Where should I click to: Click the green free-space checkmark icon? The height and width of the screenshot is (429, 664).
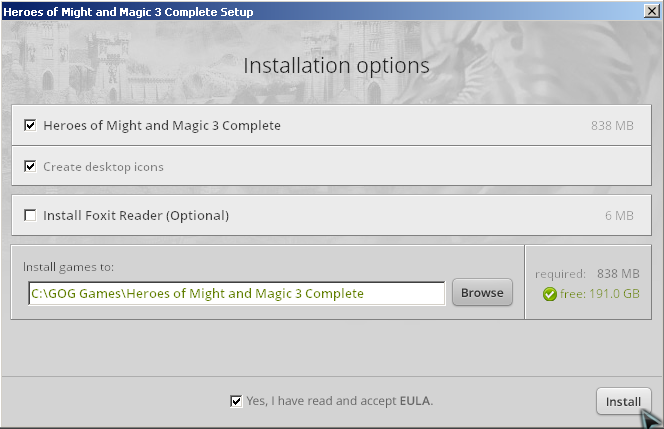[x=549, y=294]
